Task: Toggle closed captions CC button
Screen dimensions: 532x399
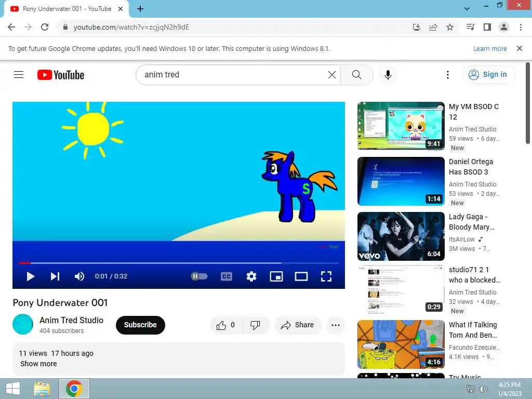Action: click(x=227, y=276)
